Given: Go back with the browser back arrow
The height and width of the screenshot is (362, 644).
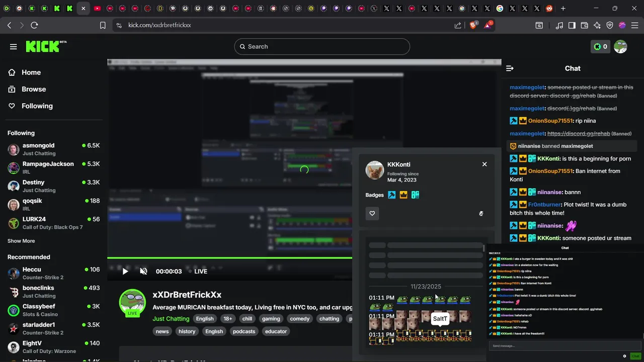Looking at the screenshot, I should click(x=9, y=25).
